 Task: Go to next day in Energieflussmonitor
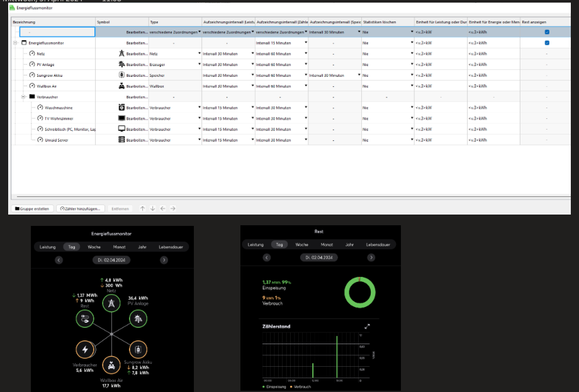164,260
